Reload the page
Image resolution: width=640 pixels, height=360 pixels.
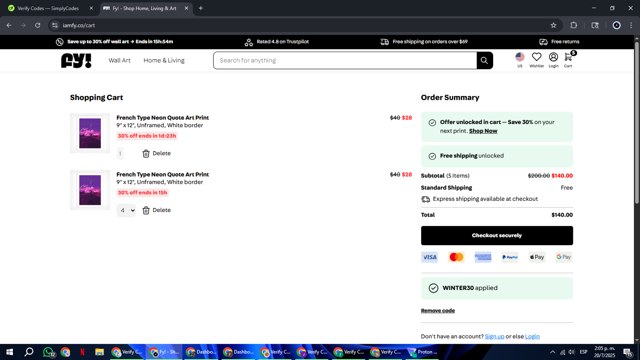click(x=38, y=25)
